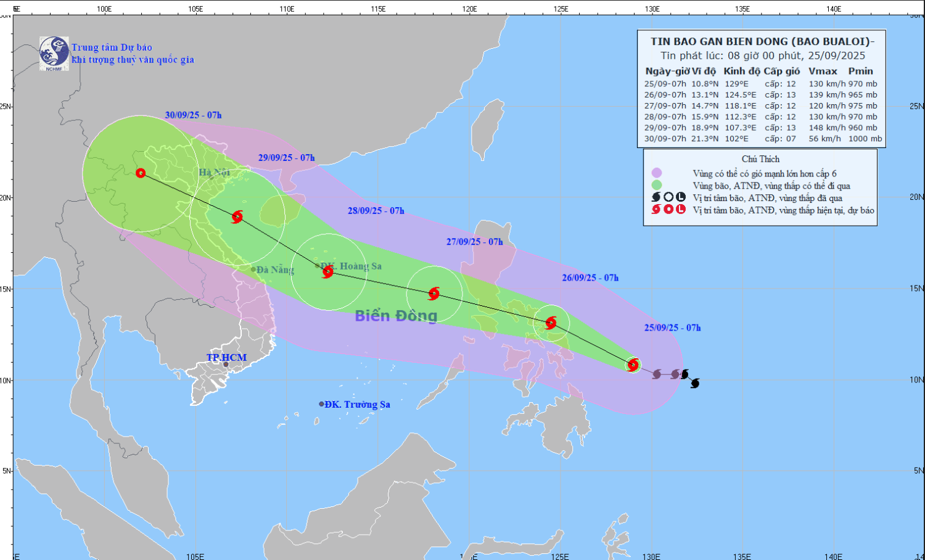Click the NCHMF logo at top left

click(54, 53)
